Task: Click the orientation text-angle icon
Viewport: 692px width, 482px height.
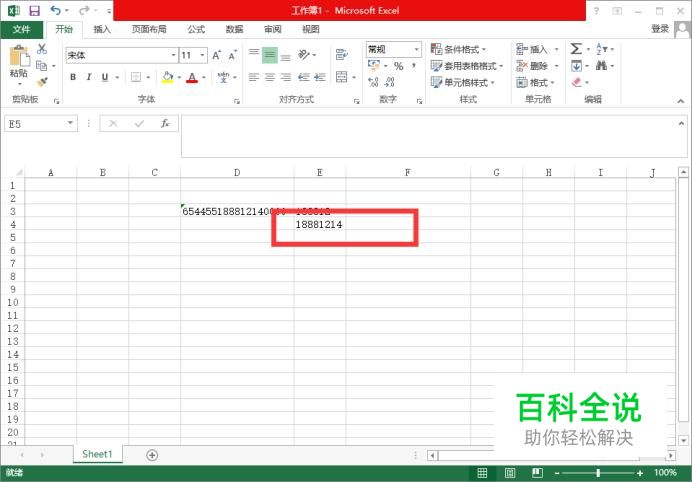Action: (x=304, y=54)
